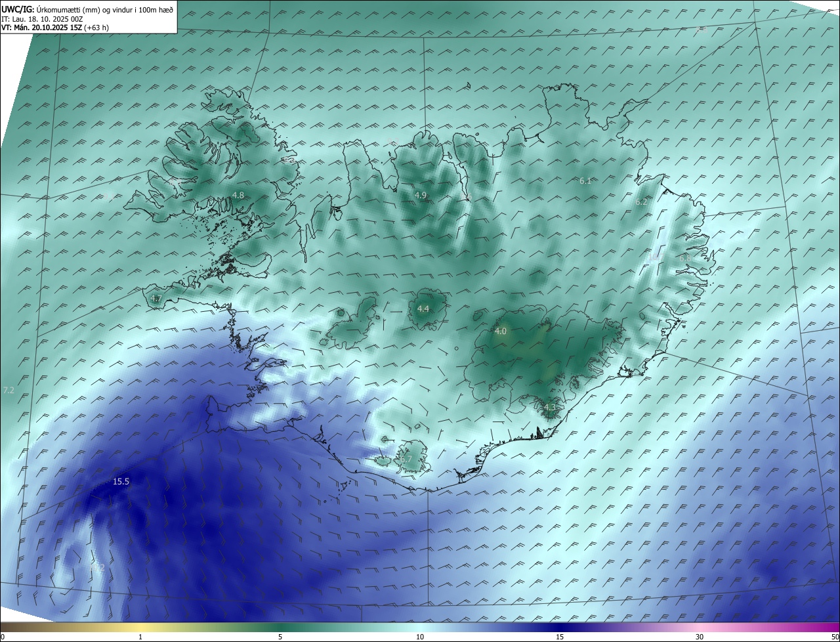Click the 15.5 maximum value label
The image size is (840, 642).
click(x=121, y=481)
